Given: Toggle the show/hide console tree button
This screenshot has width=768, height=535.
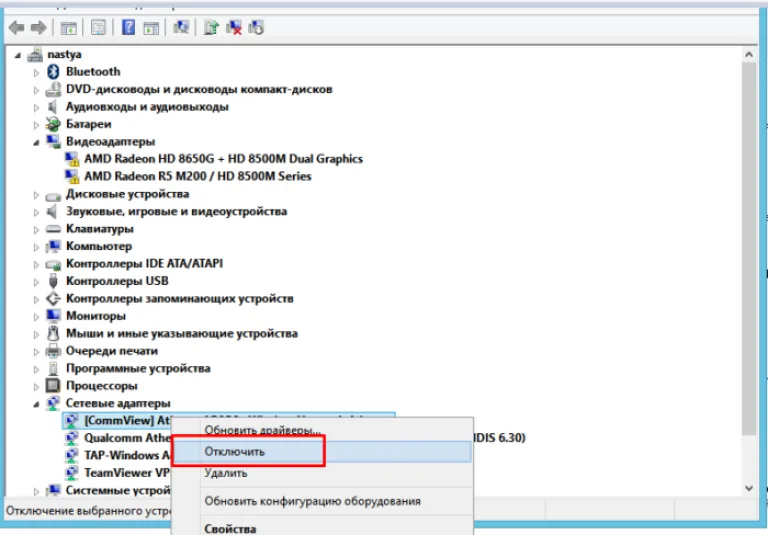Looking at the screenshot, I should [69, 28].
